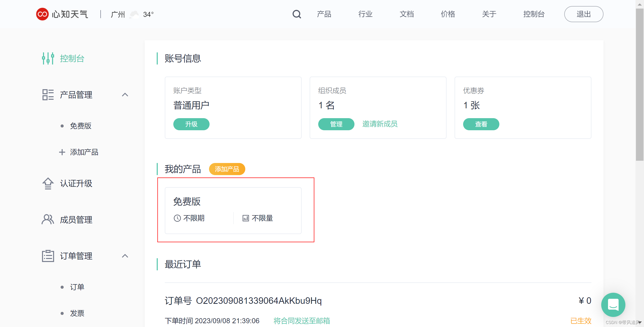The width and height of the screenshot is (644, 327).
Task: Click the 产品管理 list icon
Action: pyautogui.click(x=48, y=95)
